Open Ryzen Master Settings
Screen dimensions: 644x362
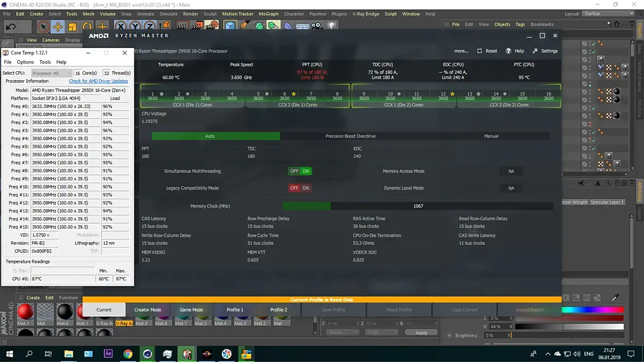[x=545, y=51]
